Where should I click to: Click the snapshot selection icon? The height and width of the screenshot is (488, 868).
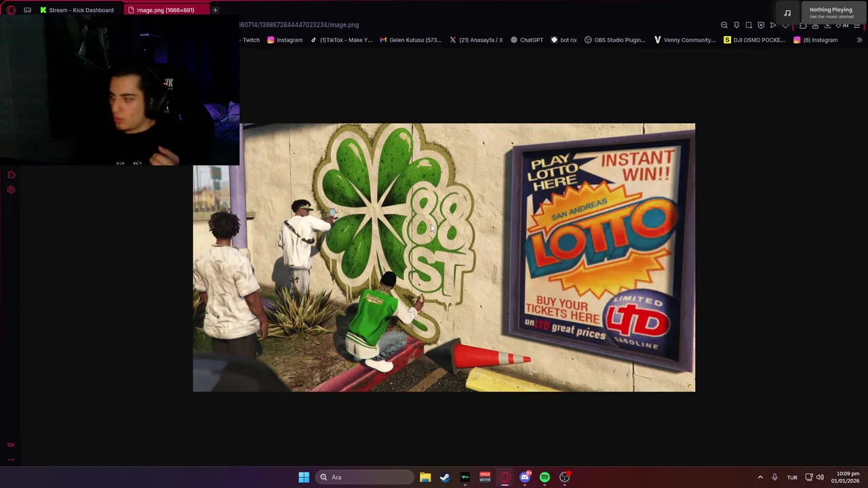coord(749,25)
